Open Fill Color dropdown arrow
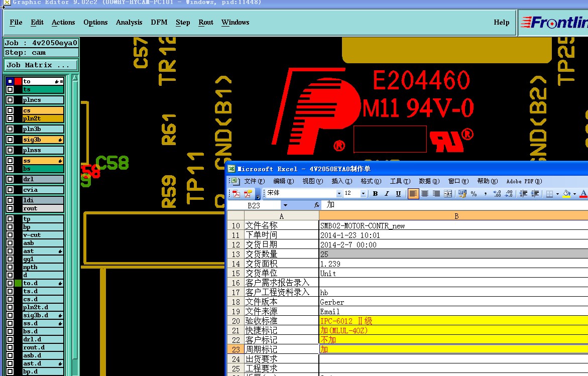The height and width of the screenshot is (376, 588). 574,194
